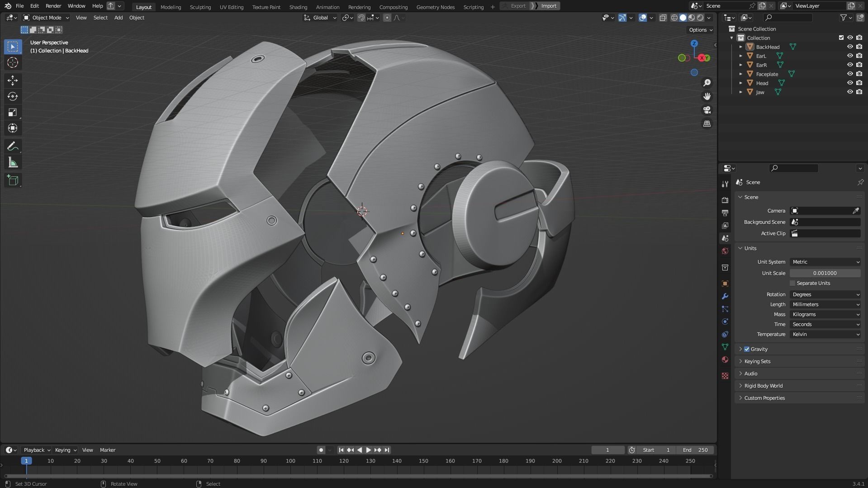868x488 pixels.
Task: Open the Physics properties tab
Action: pos(725,322)
